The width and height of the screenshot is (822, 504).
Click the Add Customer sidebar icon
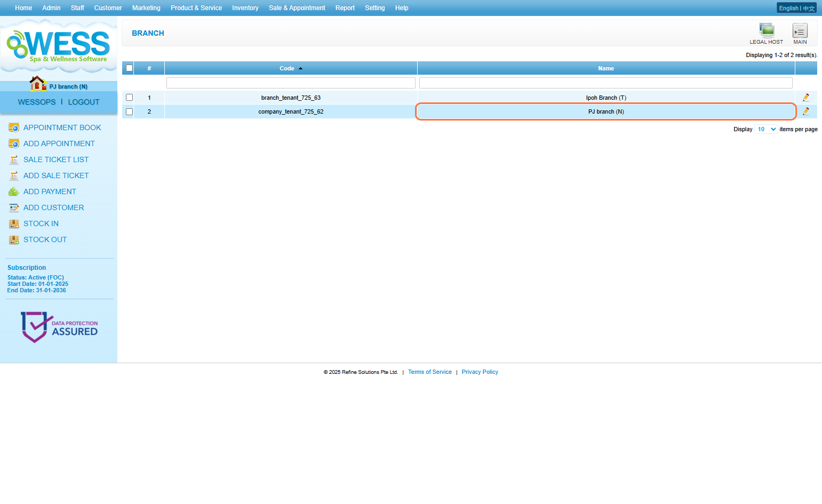(14, 207)
